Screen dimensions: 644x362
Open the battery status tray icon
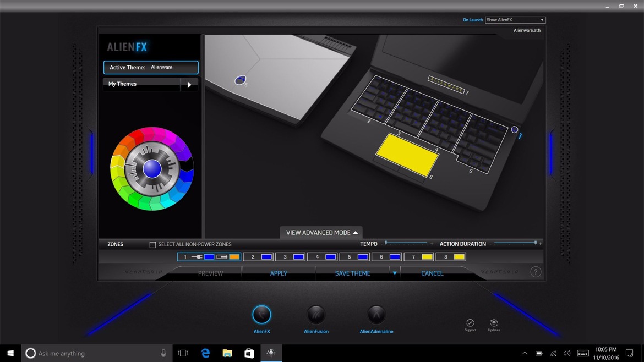pyautogui.click(x=539, y=353)
